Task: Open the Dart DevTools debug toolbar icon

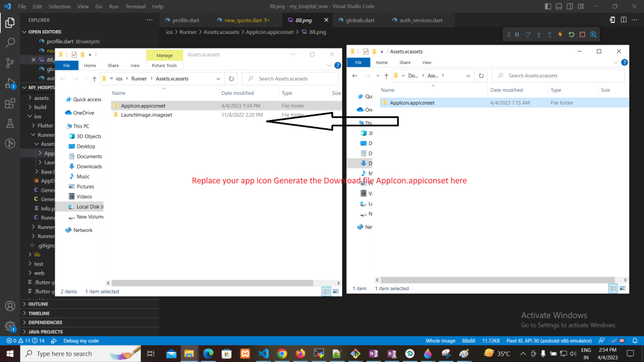Action: [x=593, y=35]
